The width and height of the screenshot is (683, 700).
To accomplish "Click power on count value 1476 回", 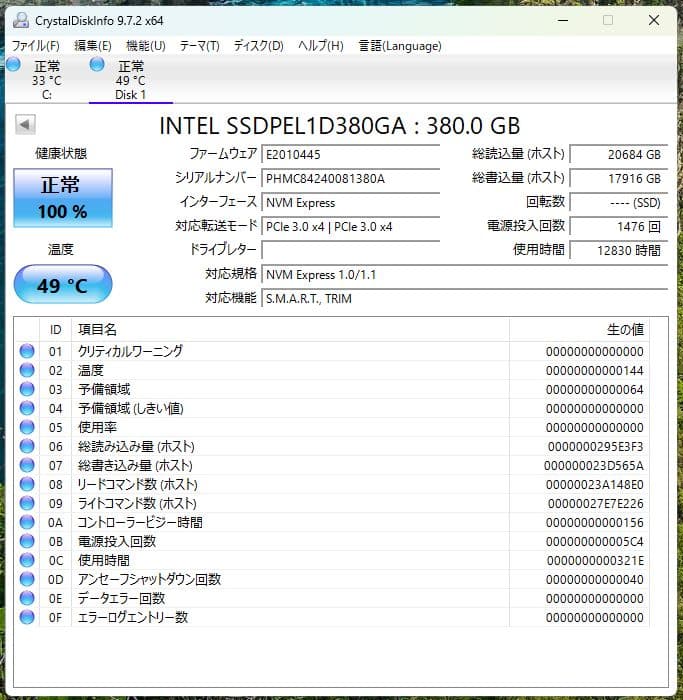I will (619, 227).
